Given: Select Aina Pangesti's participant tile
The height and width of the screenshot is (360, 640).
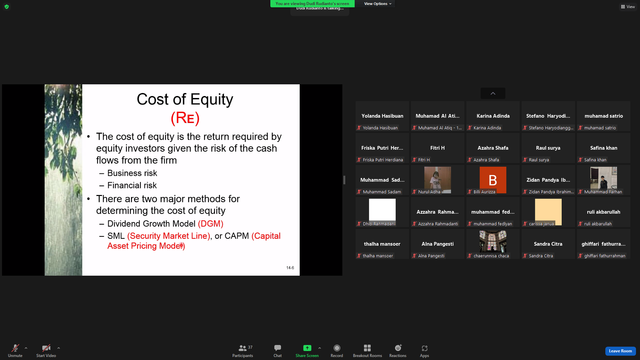Looking at the screenshot, I should 438,244.
